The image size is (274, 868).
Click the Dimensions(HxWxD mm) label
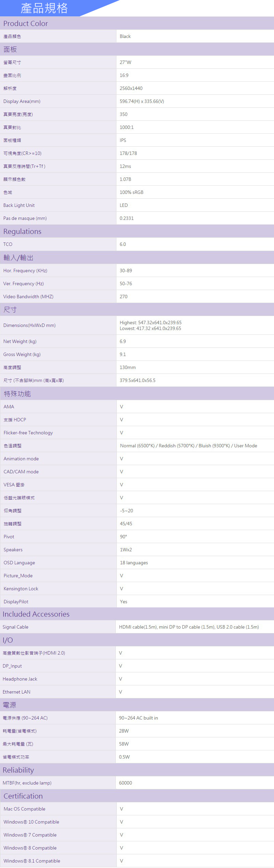pyautogui.click(x=29, y=325)
